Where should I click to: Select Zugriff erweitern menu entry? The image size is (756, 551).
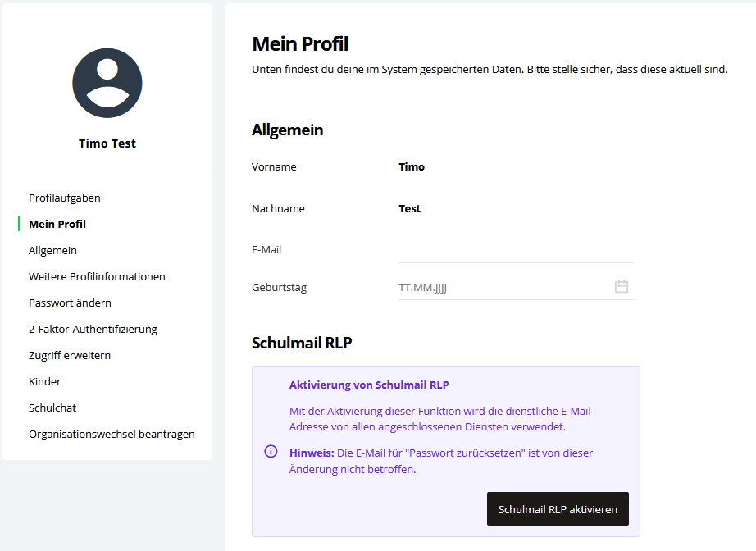coord(70,355)
